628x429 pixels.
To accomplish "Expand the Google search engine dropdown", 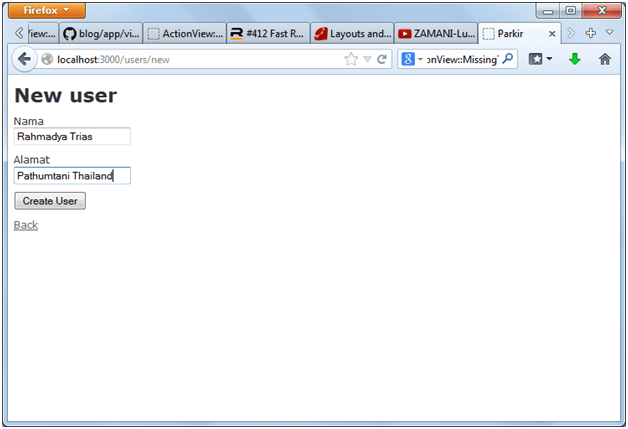I will [x=412, y=59].
